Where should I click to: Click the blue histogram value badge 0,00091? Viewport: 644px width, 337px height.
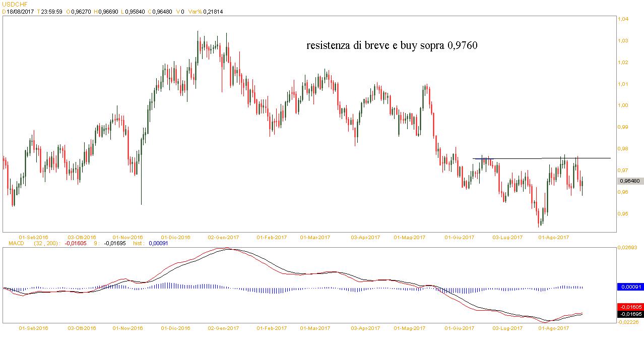point(630,287)
